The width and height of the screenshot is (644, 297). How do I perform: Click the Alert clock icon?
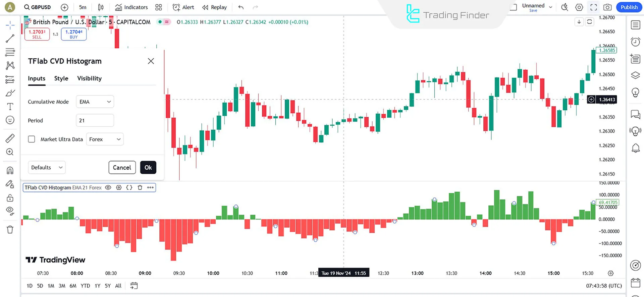click(176, 7)
